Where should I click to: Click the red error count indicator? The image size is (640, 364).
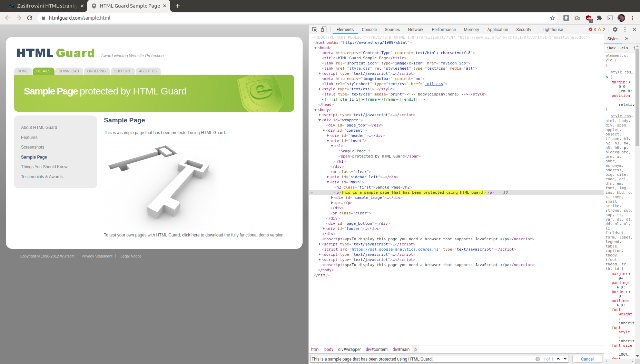pos(592,30)
